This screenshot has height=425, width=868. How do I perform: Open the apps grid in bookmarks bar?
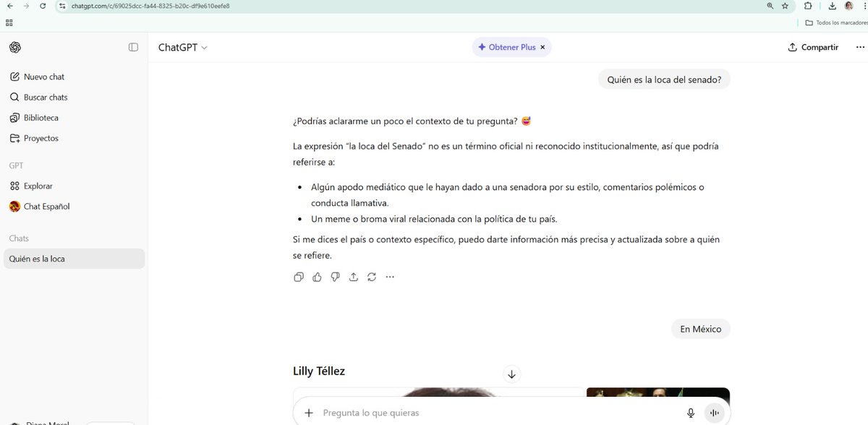tap(9, 22)
